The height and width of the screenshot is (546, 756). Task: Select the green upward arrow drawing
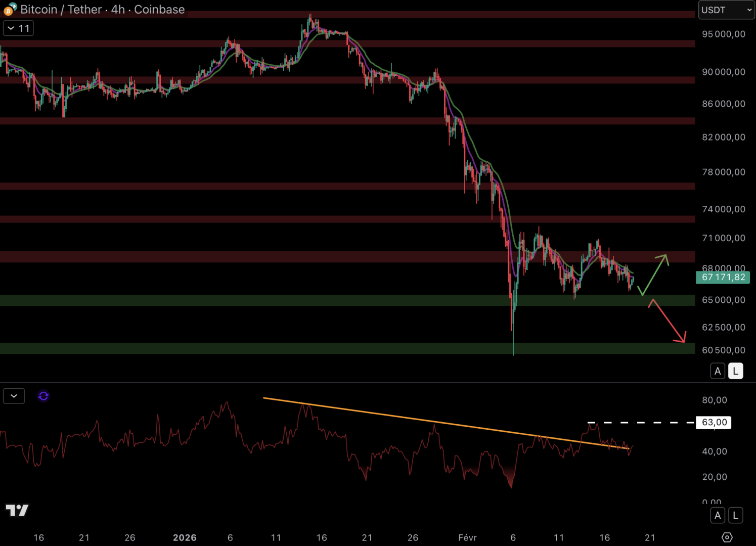655,273
